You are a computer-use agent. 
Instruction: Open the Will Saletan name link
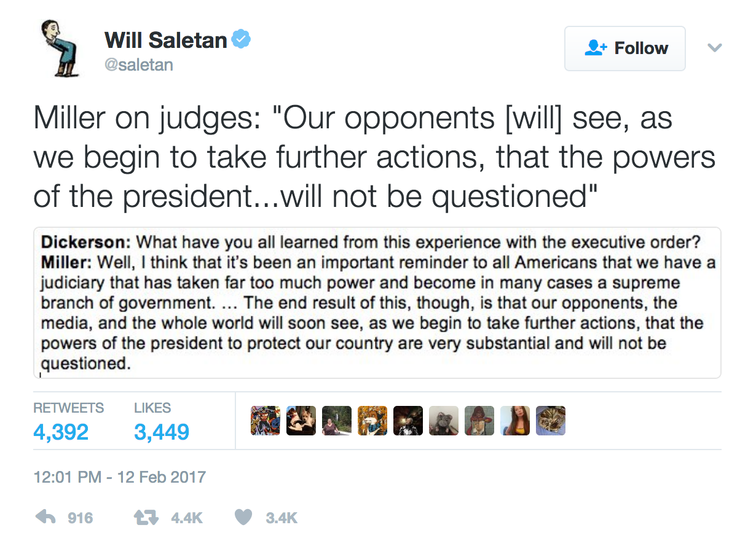click(166, 41)
